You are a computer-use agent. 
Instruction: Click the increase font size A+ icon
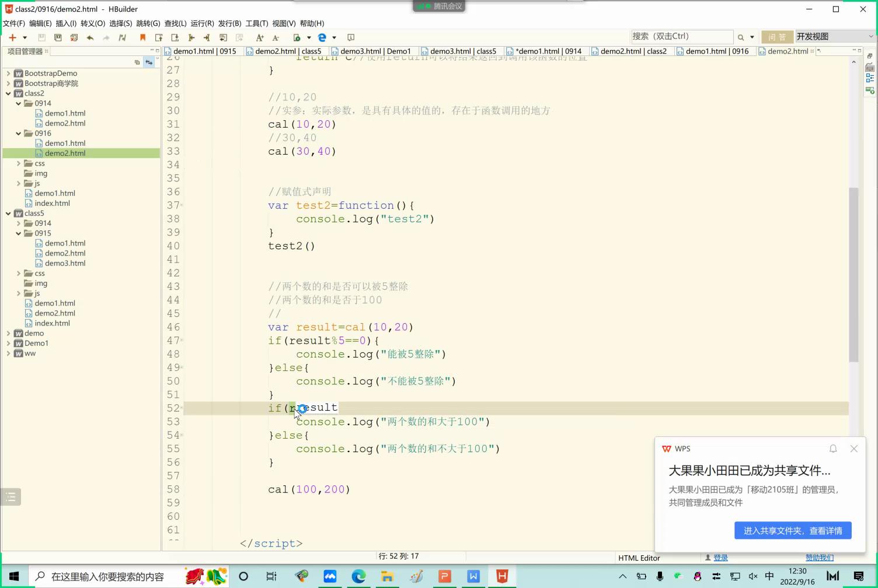pos(260,37)
